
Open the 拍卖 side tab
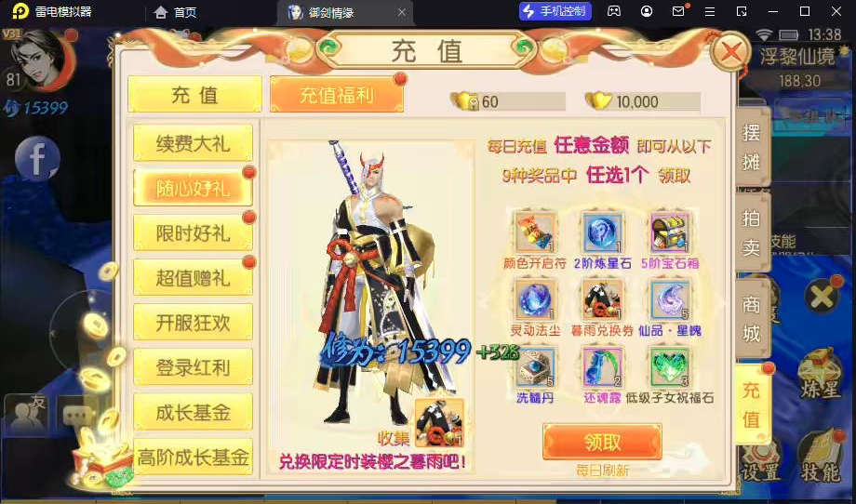[752, 232]
